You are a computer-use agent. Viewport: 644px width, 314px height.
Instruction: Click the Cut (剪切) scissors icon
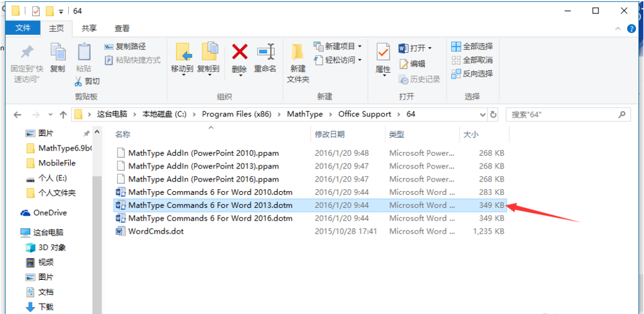[78, 82]
